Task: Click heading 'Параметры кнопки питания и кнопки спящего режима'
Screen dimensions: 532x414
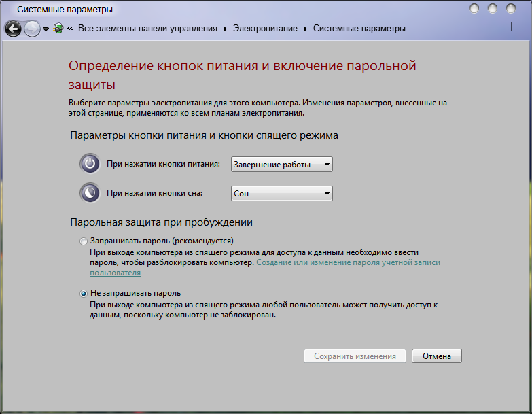Action: coord(204,135)
